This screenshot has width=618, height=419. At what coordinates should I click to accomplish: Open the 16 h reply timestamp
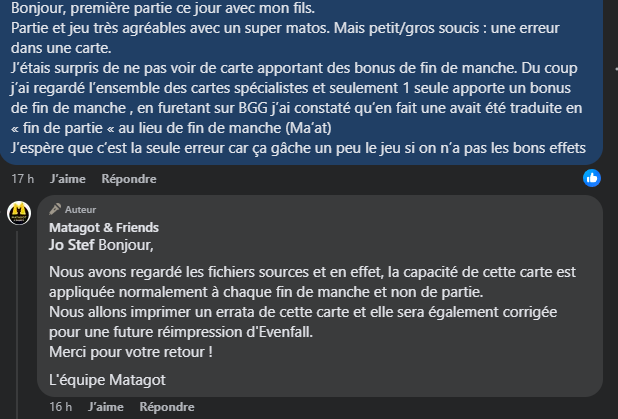[61, 407]
